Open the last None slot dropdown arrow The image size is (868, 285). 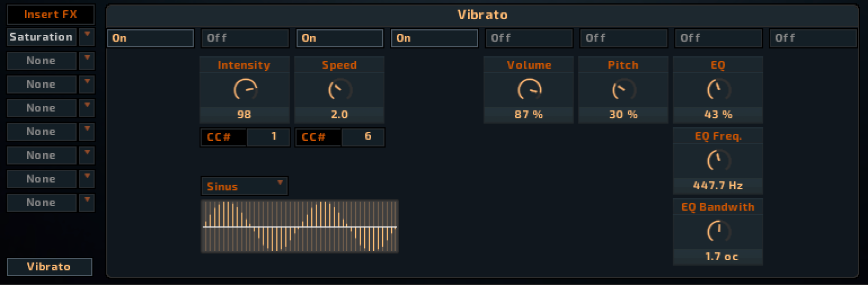[87, 202]
